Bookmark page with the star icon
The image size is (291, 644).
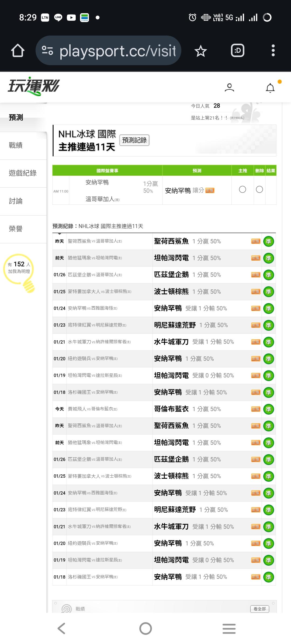200,51
